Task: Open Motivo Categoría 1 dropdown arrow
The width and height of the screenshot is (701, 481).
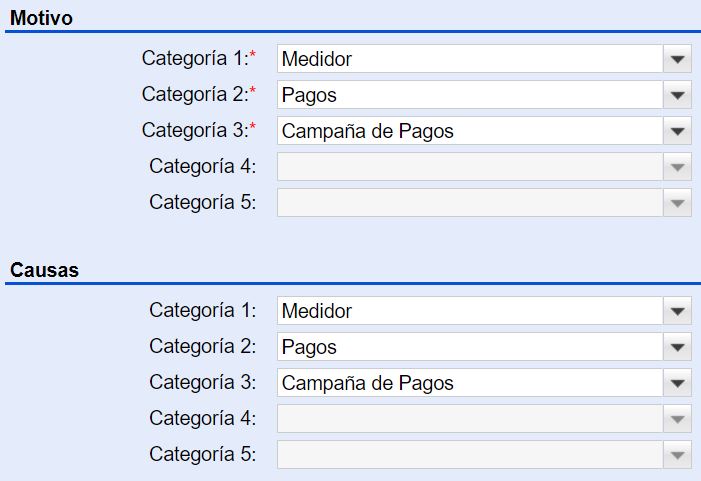Action: click(x=677, y=59)
